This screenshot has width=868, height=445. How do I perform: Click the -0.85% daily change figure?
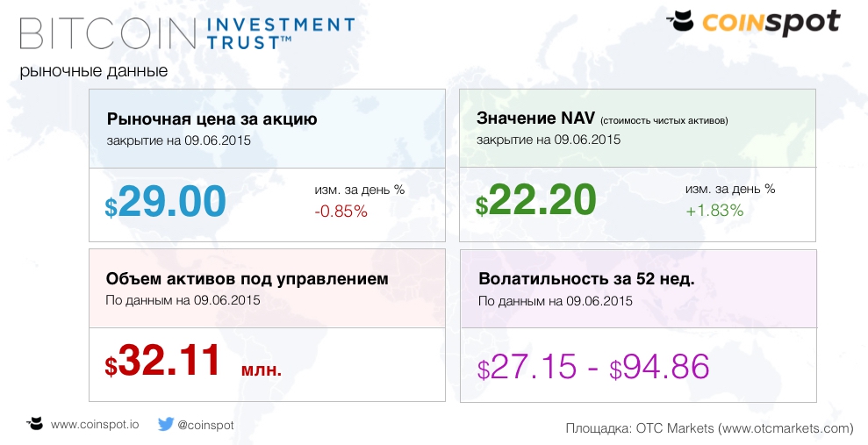point(341,212)
